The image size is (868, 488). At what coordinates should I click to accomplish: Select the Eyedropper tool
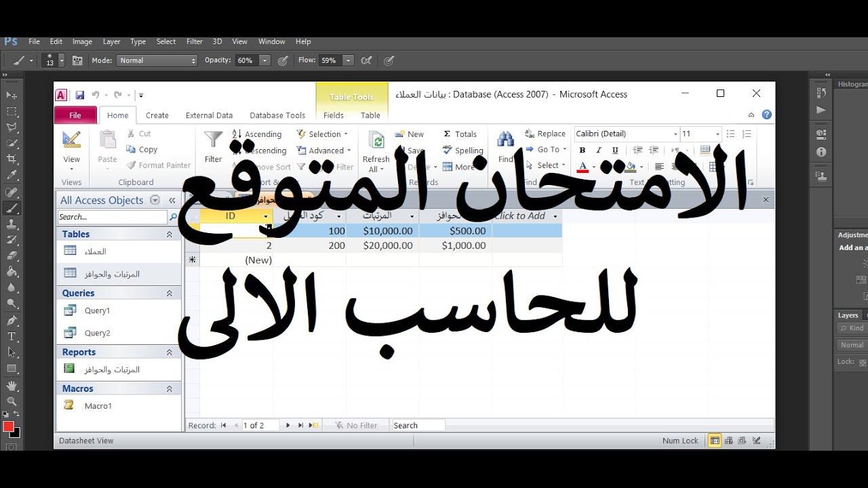click(12, 175)
